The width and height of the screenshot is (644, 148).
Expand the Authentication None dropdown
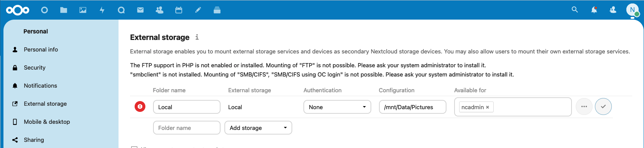point(337,107)
